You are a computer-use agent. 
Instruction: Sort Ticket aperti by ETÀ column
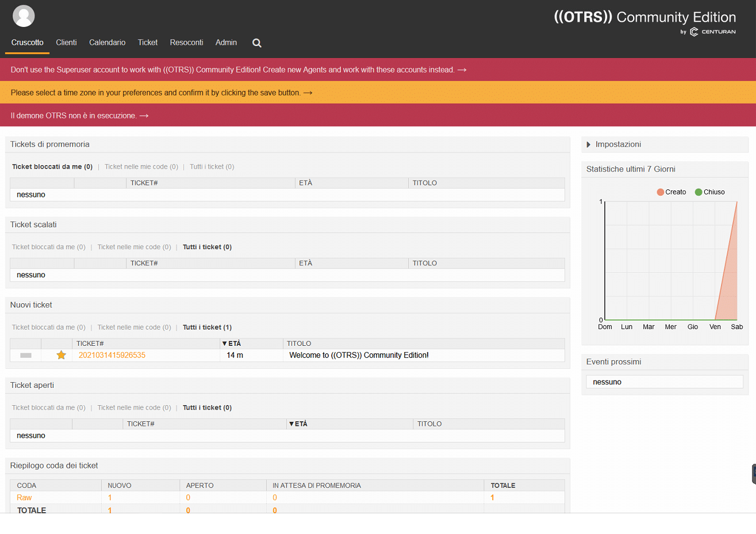point(298,424)
